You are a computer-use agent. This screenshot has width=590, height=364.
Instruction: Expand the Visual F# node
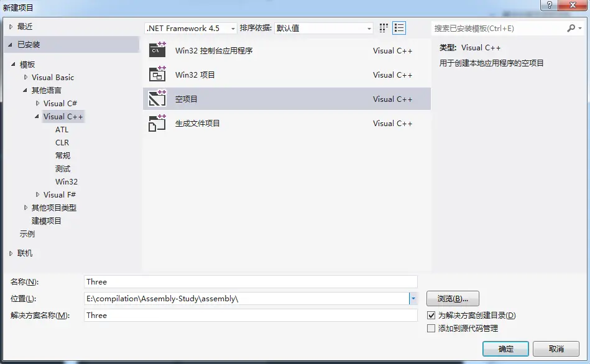38,194
